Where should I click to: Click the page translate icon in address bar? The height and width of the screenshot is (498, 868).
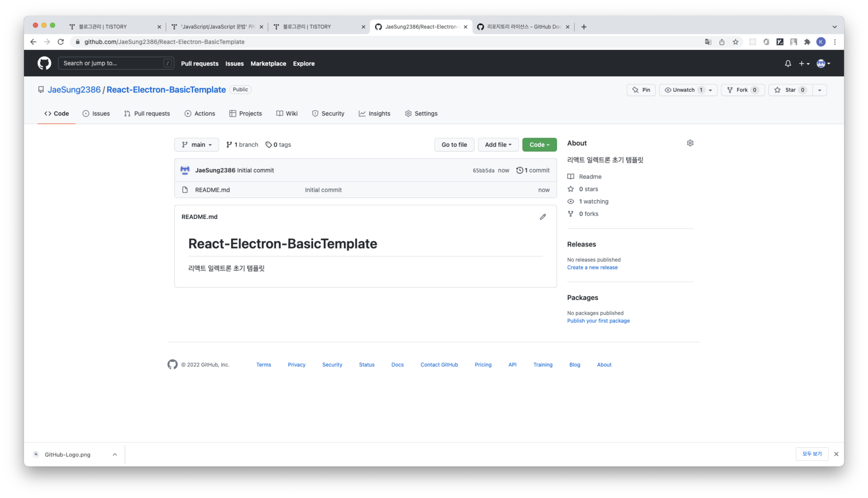click(708, 42)
